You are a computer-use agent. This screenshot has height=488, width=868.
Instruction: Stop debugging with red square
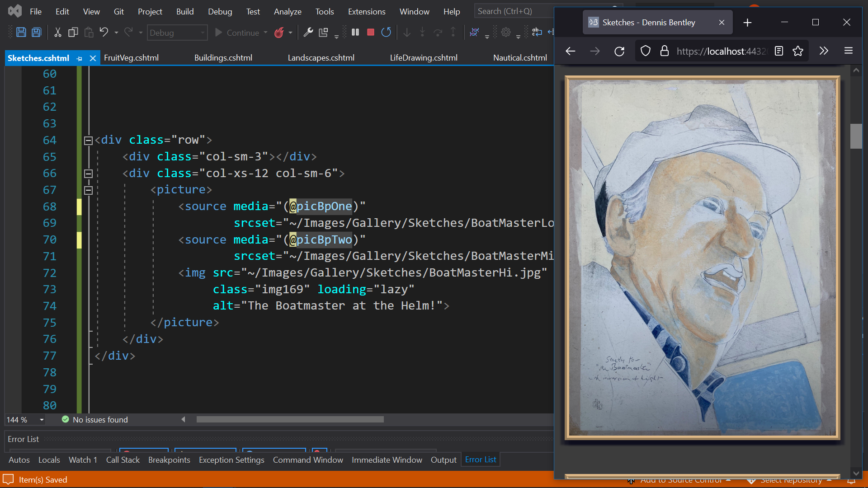click(371, 33)
